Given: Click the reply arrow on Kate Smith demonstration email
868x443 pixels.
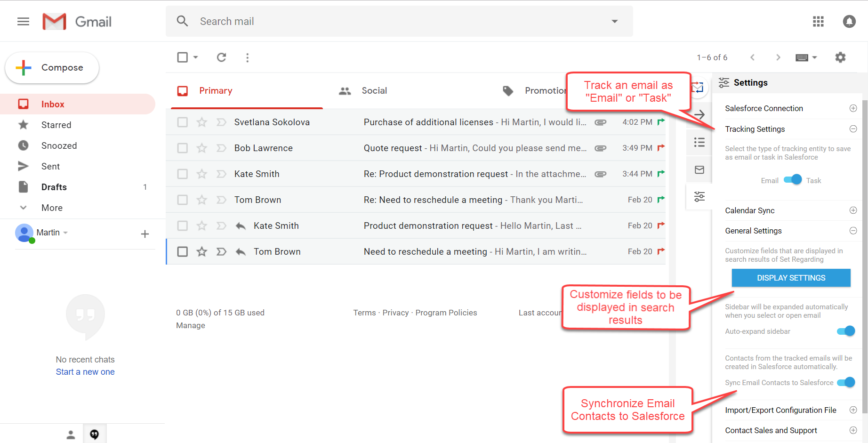Looking at the screenshot, I should coord(241,226).
